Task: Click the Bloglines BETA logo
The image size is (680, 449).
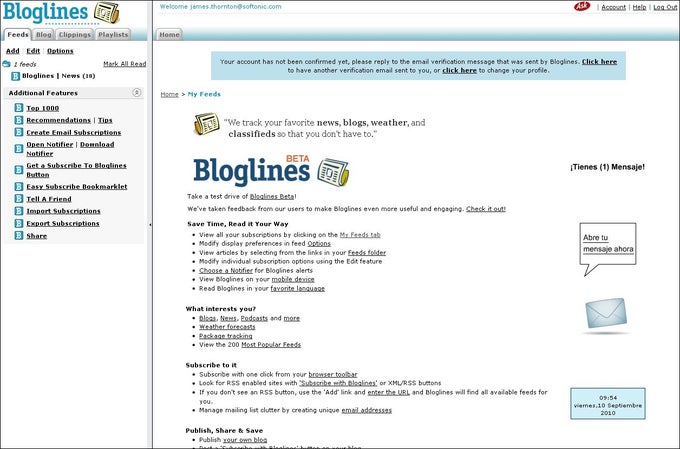Action: (271, 170)
